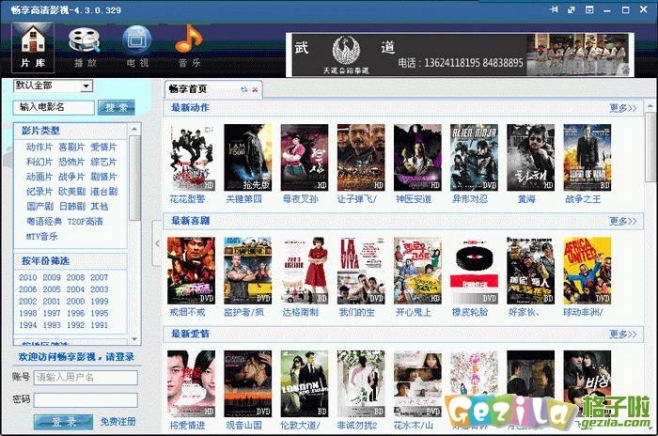The height and width of the screenshot is (436, 658).
Task: Choose the 动画片 category
Action: pos(39,177)
